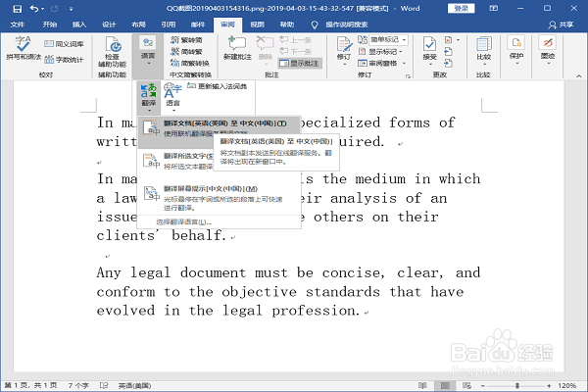Screen dimensions: 588x392
Task: Expand 显示标记 show markup menu
Action: 380,51
